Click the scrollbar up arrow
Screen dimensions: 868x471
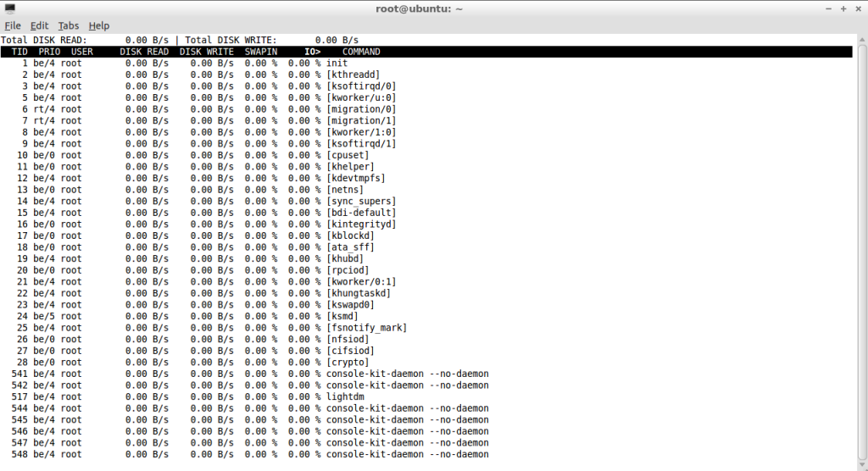pyautogui.click(x=862, y=40)
